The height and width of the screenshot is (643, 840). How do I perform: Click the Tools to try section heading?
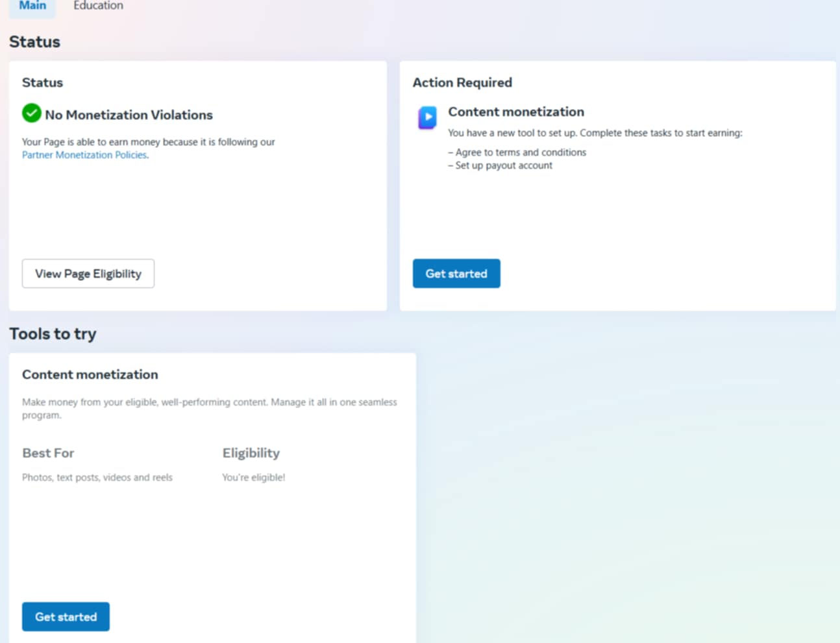[x=53, y=334]
